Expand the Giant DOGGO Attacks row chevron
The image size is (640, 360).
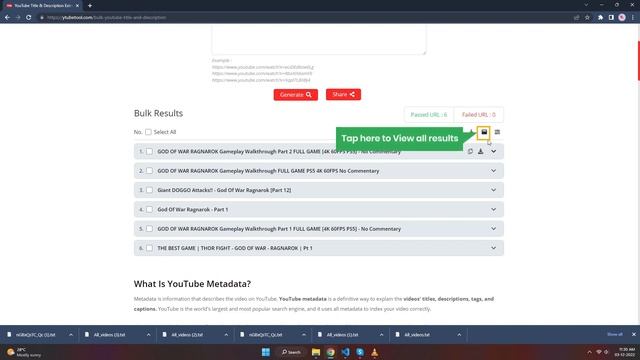coord(493,190)
